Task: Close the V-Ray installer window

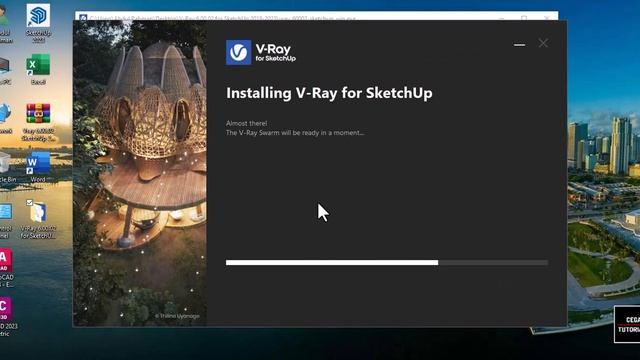Action: pyautogui.click(x=543, y=43)
